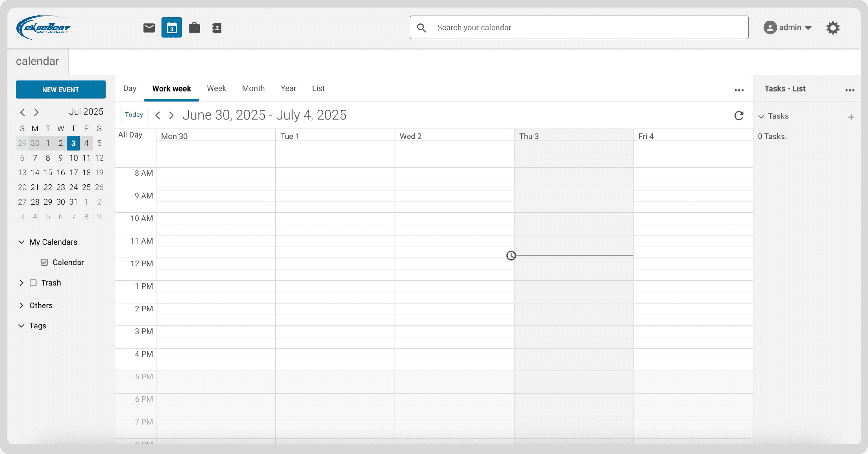Open the address book icon
This screenshot has height=454, width=868.
[216, 27]
